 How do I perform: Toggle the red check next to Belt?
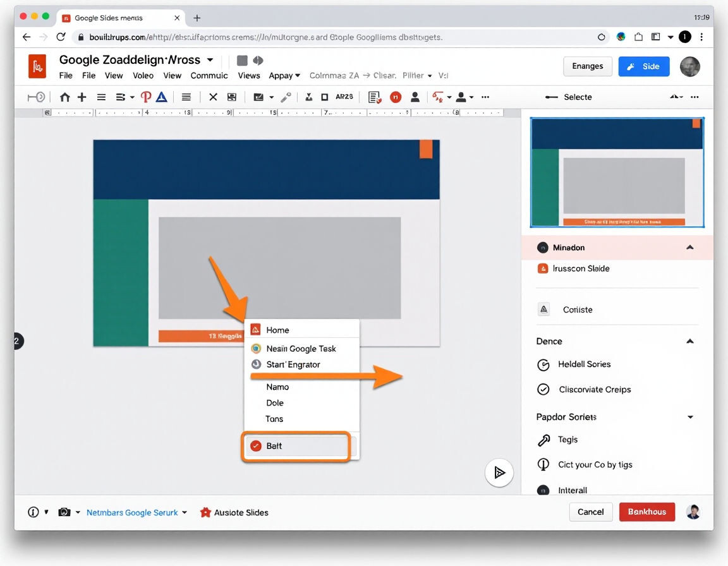click(x=256, y=446)
